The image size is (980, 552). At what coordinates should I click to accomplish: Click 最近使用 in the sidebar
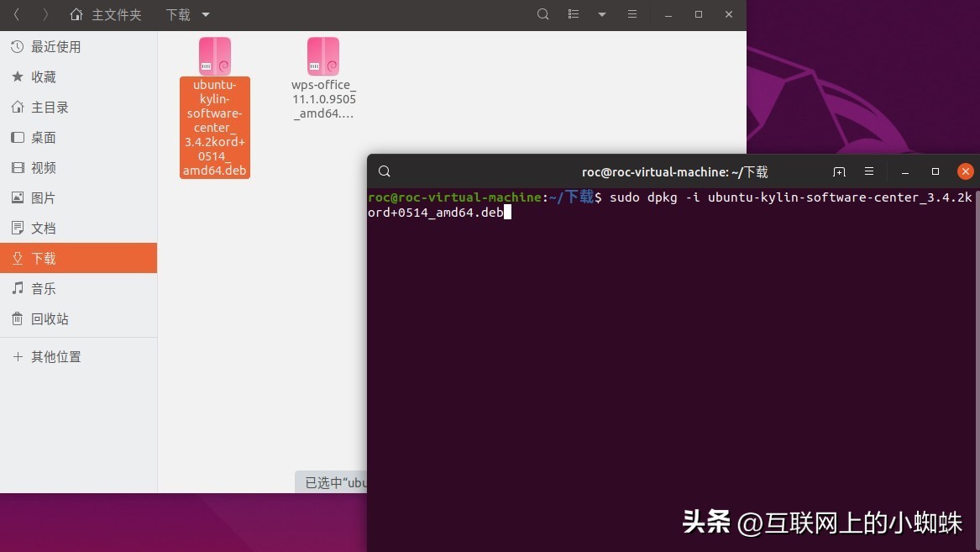click(x=55, y=46)
